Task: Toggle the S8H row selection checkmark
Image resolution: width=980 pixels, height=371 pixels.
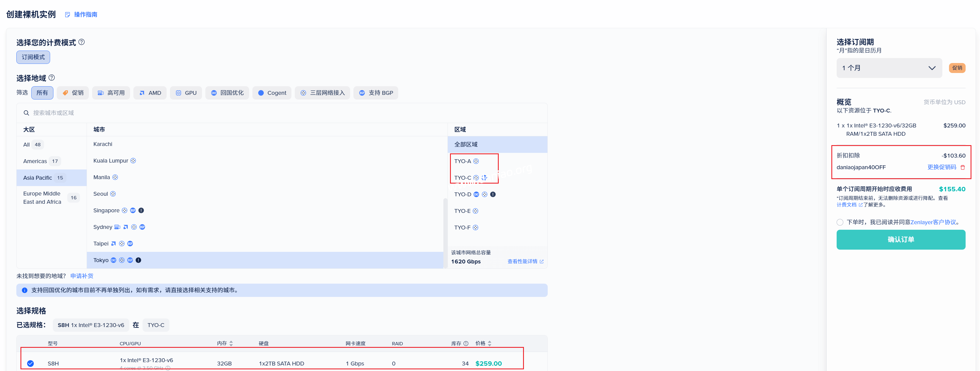Action: [30, 363]
